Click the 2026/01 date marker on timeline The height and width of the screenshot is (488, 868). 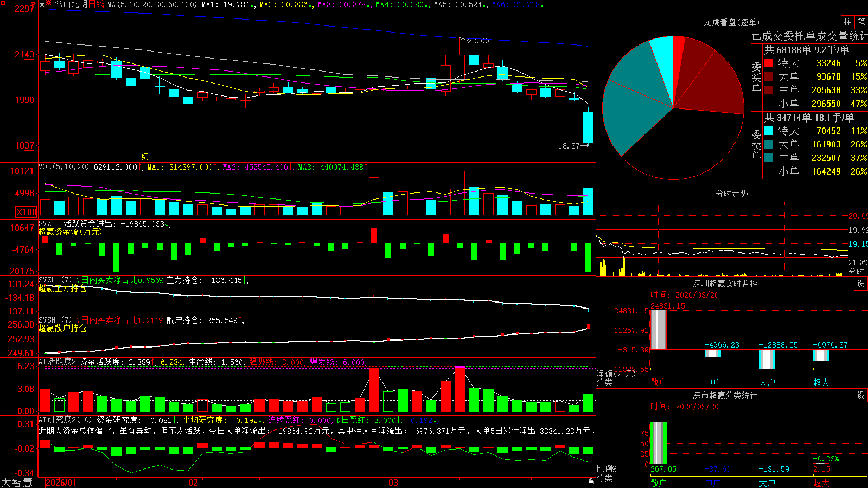pos(61,483)
